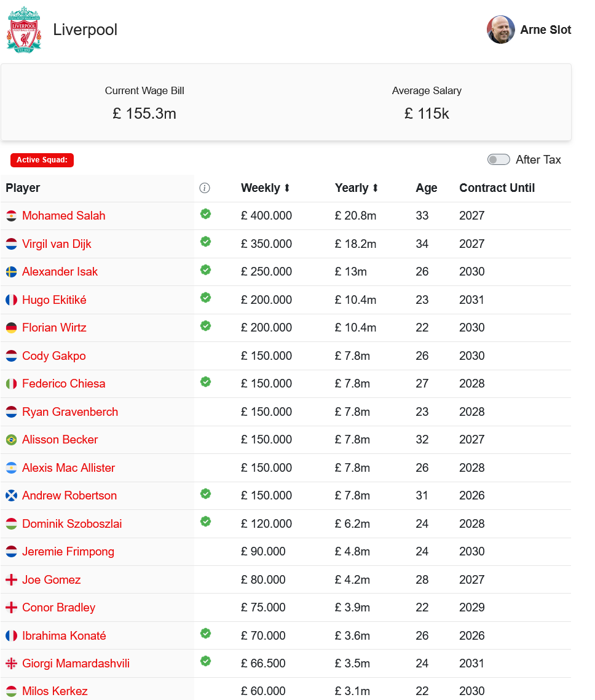Click the Active Squad label
595x700 pixels.
[42, 160]
